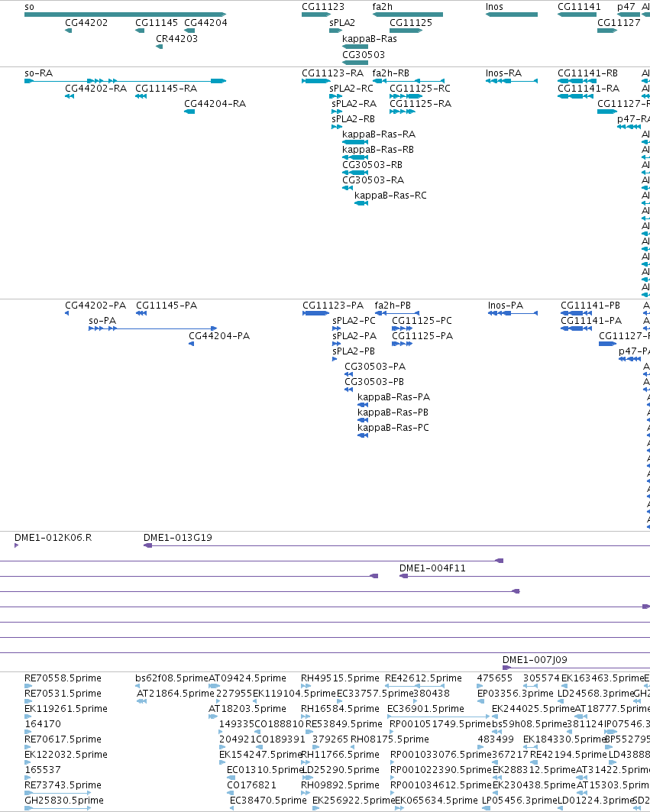This screenshot has height=812, width=650.
Task: Select the AT09424.5prime EST
Action: tap(247, 678)
